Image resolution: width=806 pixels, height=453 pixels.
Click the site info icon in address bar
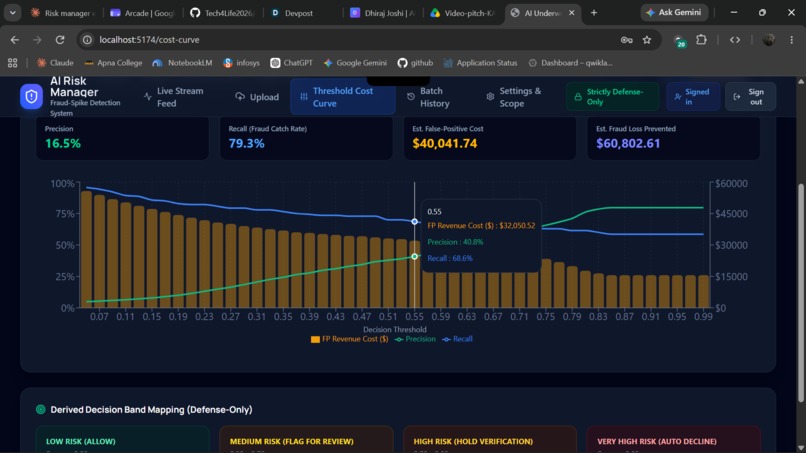point(87,40)
